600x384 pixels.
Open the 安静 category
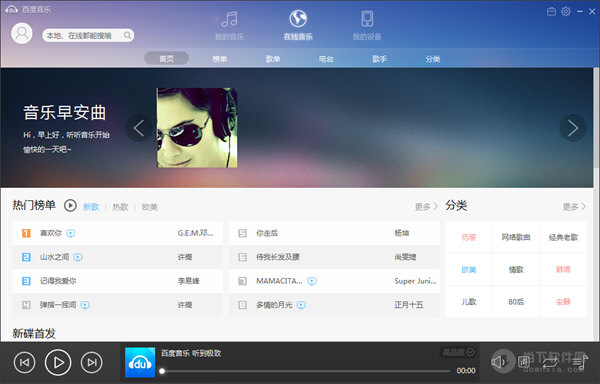pos(563,302)
